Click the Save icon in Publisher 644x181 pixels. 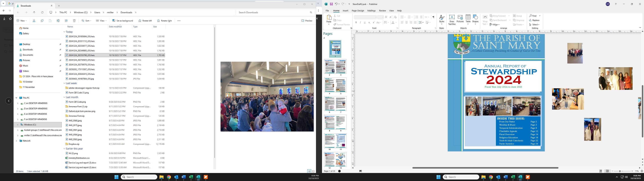pyautogui.click(x=331, y=4)
